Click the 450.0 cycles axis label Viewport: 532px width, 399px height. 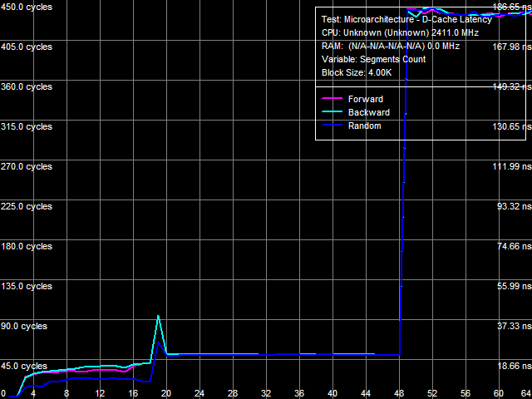[27, 7]
